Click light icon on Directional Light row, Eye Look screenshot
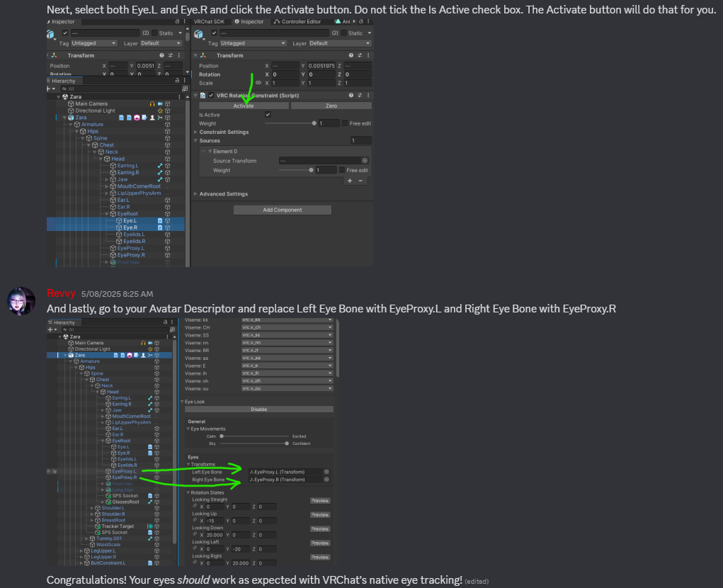Screen dimensions: 723x588 (150, 349)
